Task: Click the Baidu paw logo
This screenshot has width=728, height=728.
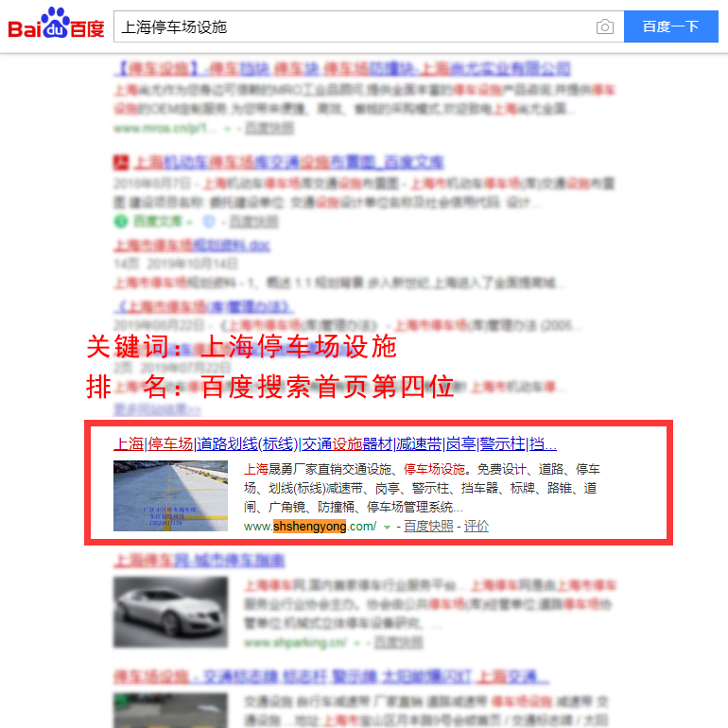Action: click(x=56, y=23)
